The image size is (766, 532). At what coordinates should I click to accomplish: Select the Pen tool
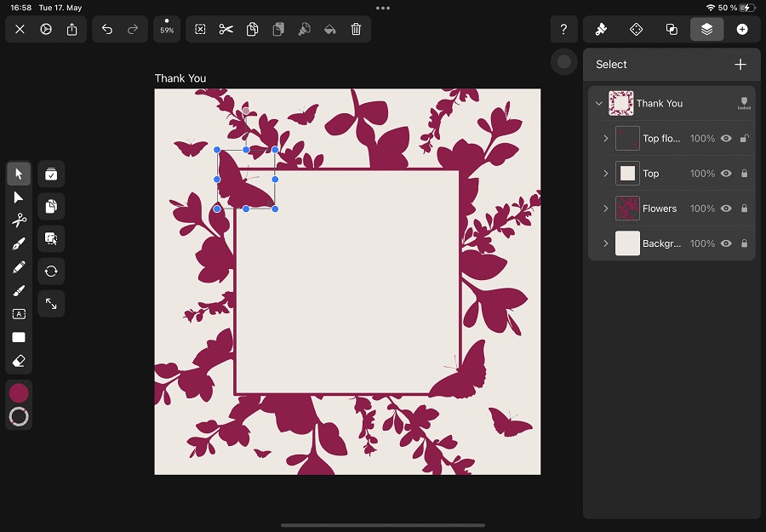pyautogui.click(x=19, y=244)
